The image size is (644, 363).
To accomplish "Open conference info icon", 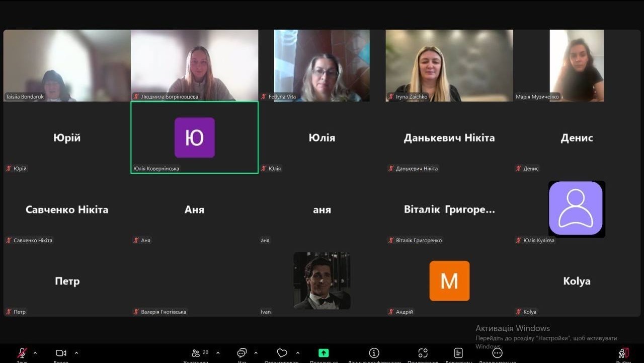I will [374, 353].
